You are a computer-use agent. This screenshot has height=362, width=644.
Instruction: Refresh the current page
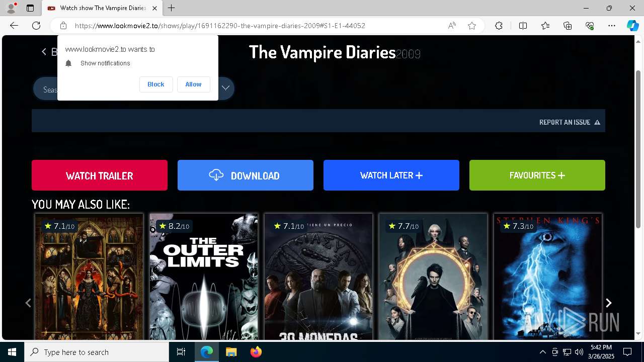pos(36,26)
